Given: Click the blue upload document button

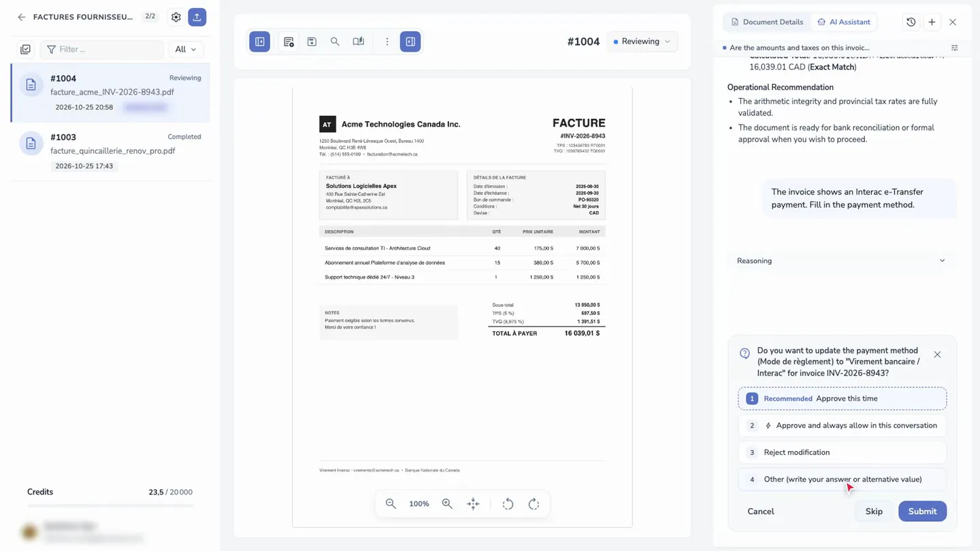Looking at the screenshot, I should click(197, 17).
